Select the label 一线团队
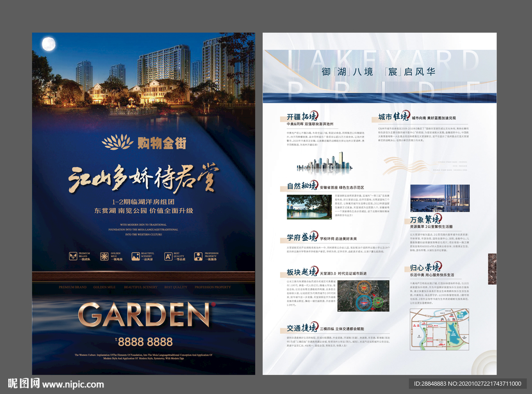Viewport: 532px width, 394px height. coord(85,260)
